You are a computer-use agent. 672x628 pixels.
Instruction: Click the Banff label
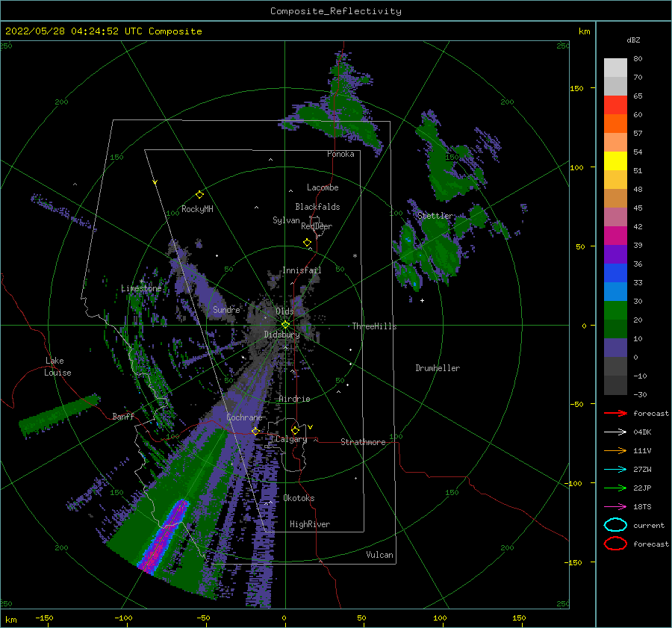click(x=123, y=417)
